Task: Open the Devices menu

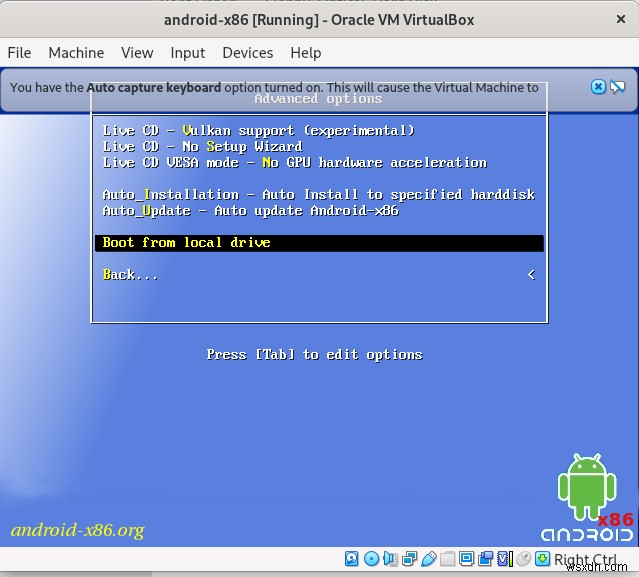Action: click(x=248, y=53)
